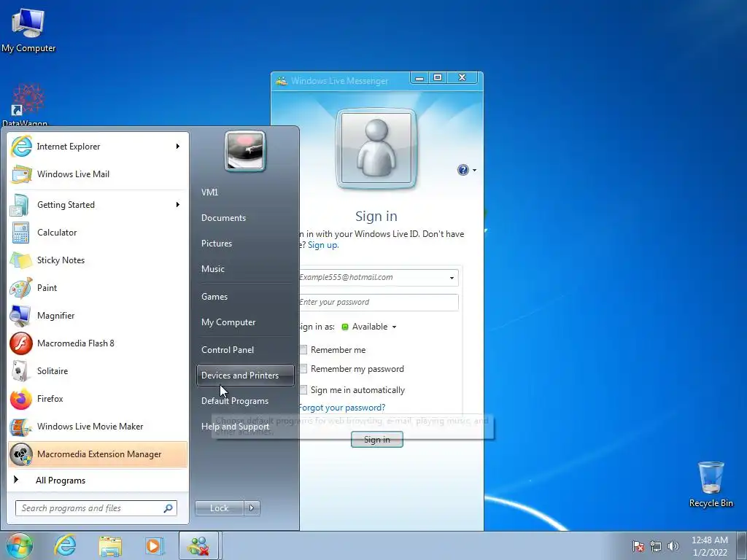Image resolution: width=747 pixels, height=560 pixels.
Task: Click the taskbar clock
Action: coord(709,546)
